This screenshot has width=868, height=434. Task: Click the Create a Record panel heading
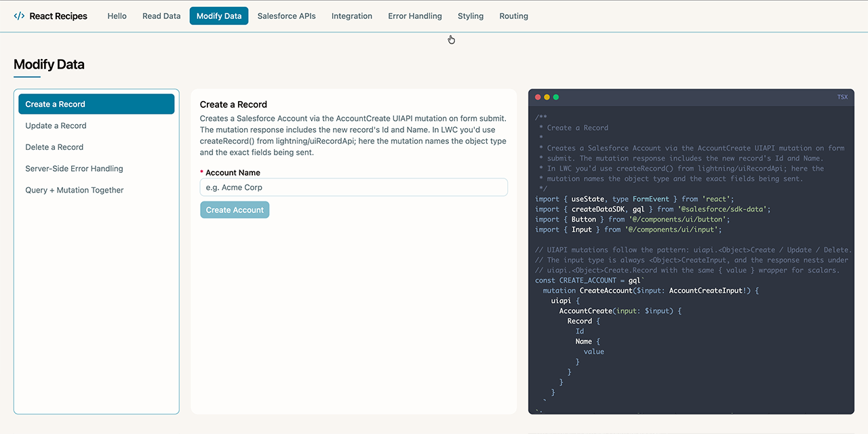coord(233,104)
